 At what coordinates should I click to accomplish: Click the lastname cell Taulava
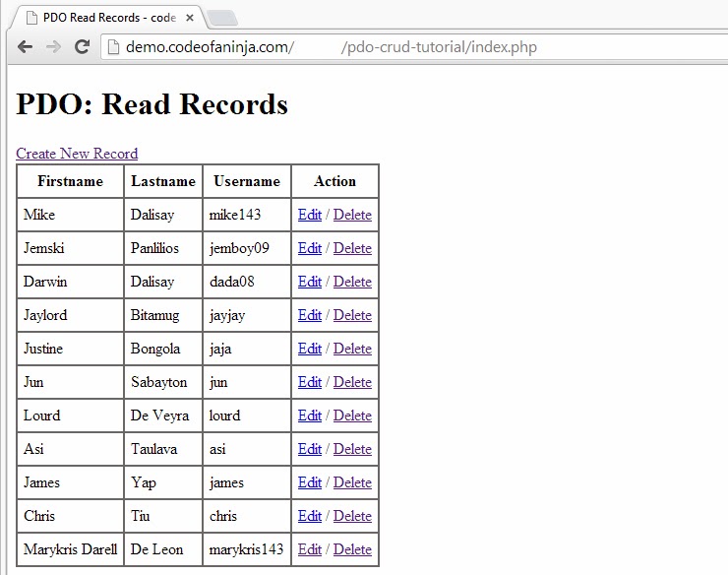click(163, 449)
